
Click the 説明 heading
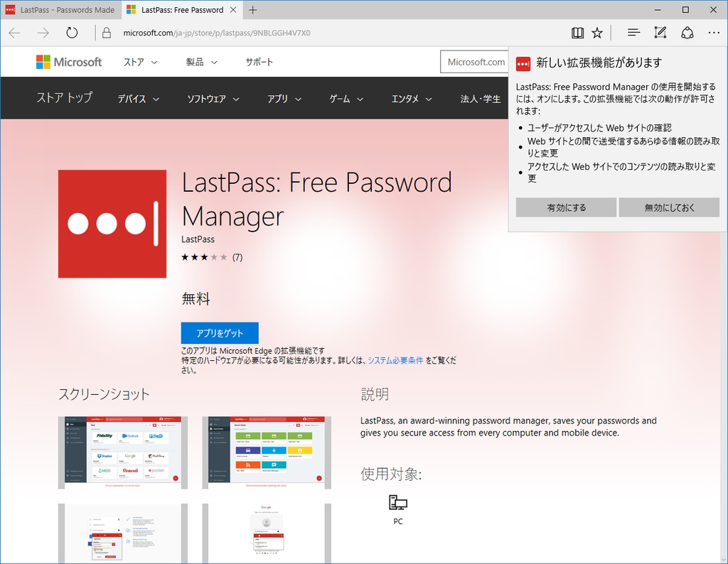(375, 394)
